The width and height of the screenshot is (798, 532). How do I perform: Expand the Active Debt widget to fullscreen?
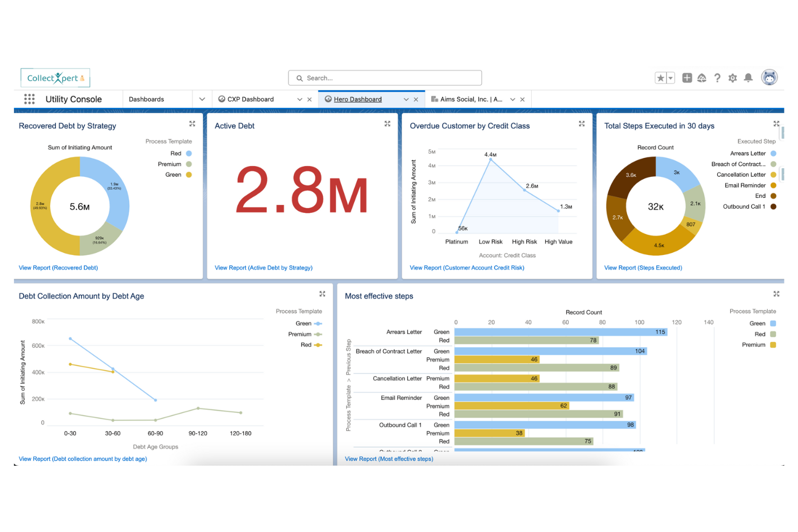tap(387, 123)
